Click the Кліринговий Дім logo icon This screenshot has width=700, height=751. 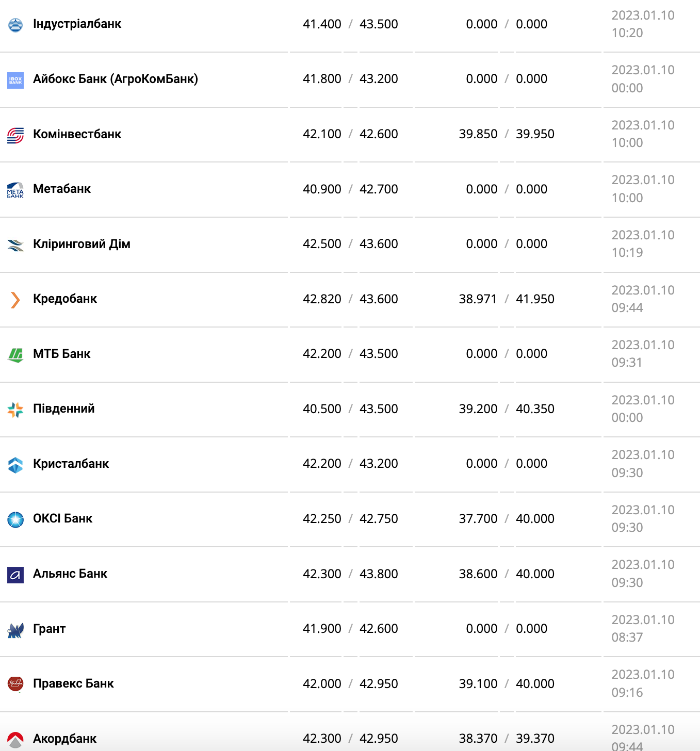pyautogui.click(x=15, y=245)
